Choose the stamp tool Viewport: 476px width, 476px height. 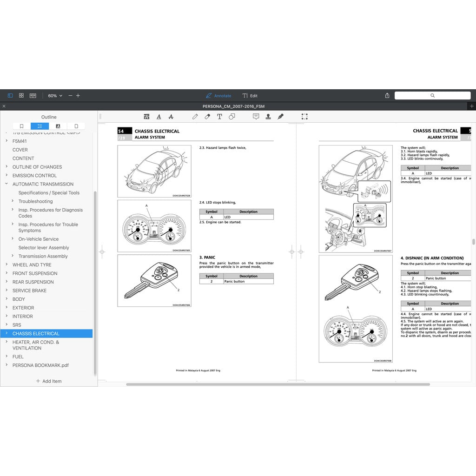pos(268,117)
